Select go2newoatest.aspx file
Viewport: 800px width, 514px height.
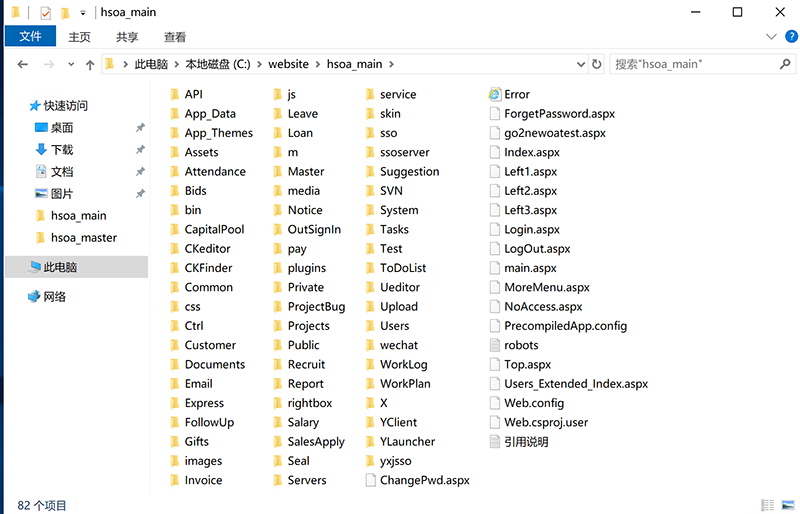click(547, 133)
